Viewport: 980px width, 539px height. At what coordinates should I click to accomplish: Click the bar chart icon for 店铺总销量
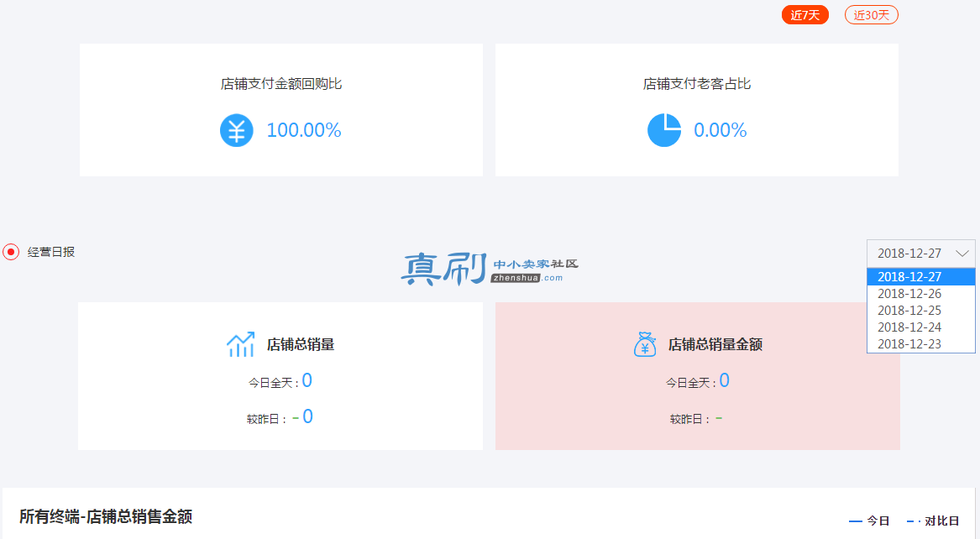[x=241, y=344]
